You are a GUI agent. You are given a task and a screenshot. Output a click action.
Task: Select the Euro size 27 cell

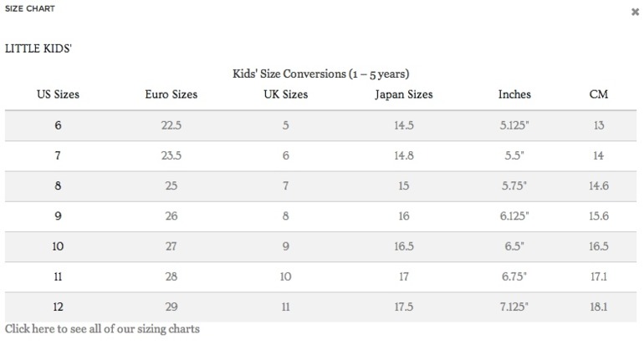[171, 246]
